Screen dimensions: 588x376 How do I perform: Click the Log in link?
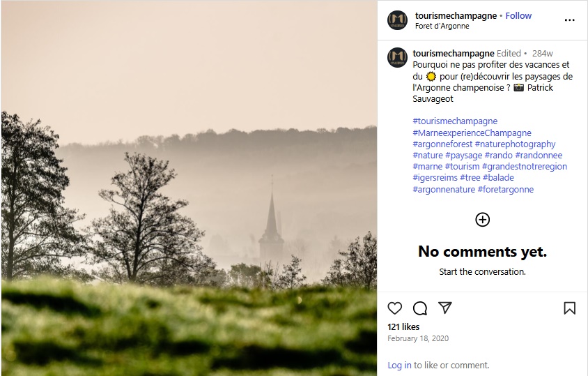click(x=399, y=365)
